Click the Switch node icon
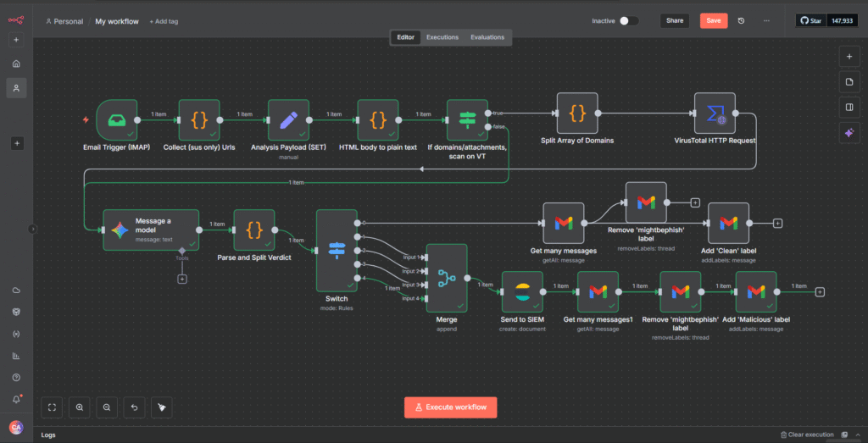The width and height of the screenshot is (868, 443). pyautogui.click(x=337, y=250)
